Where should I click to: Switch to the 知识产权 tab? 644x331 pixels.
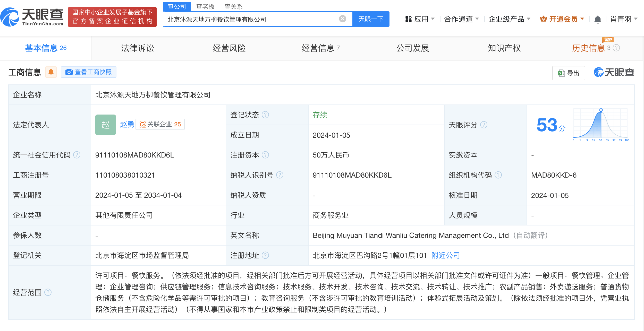coord(504,48)
